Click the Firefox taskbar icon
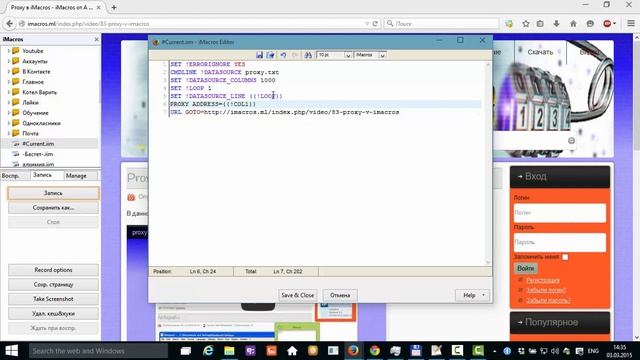The height and width of the screenshot is (360, 640). click(353, 351)
